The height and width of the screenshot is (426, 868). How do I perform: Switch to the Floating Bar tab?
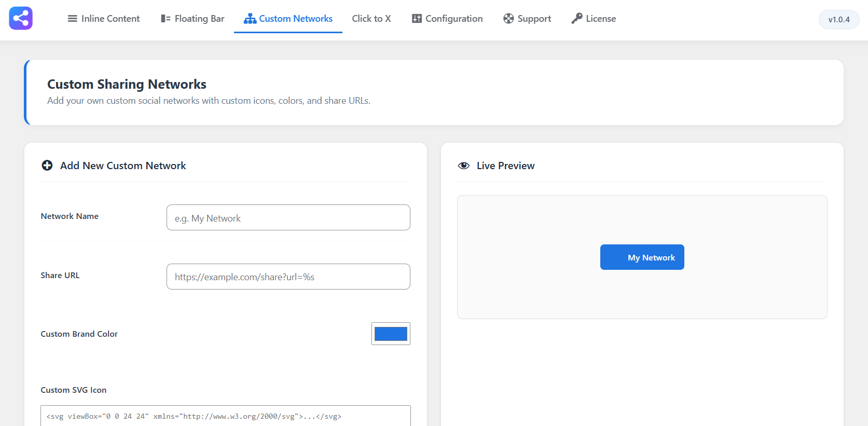coord(192,19)
